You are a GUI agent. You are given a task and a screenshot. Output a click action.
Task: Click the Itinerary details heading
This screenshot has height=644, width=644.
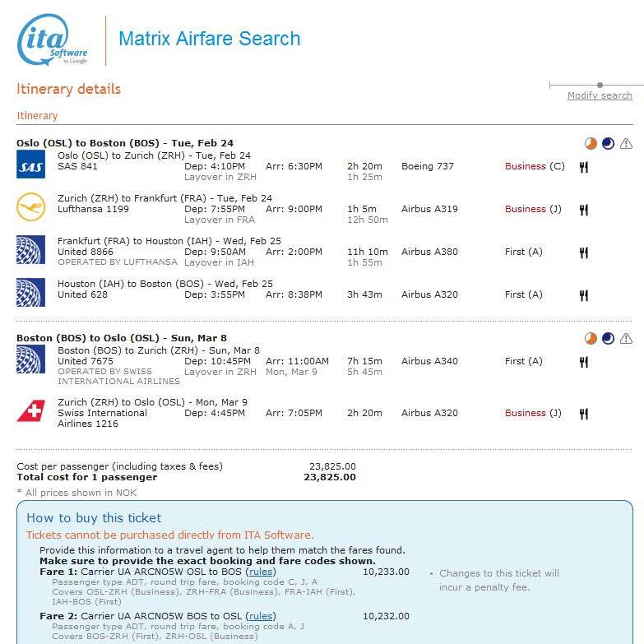point(68,89)
